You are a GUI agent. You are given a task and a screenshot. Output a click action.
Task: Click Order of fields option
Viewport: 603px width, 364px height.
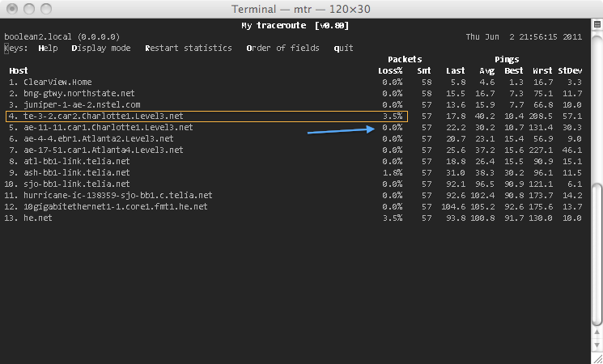[282, 48]
